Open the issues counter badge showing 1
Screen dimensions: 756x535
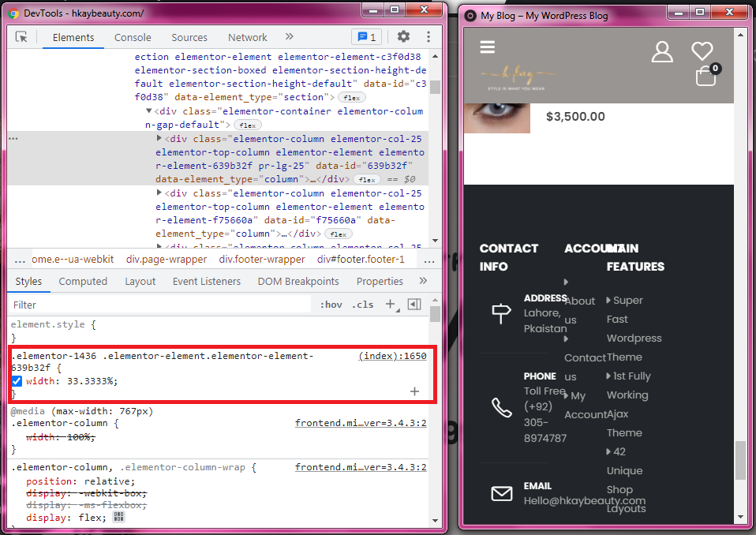pyautogui.click(x=366, y=37)
